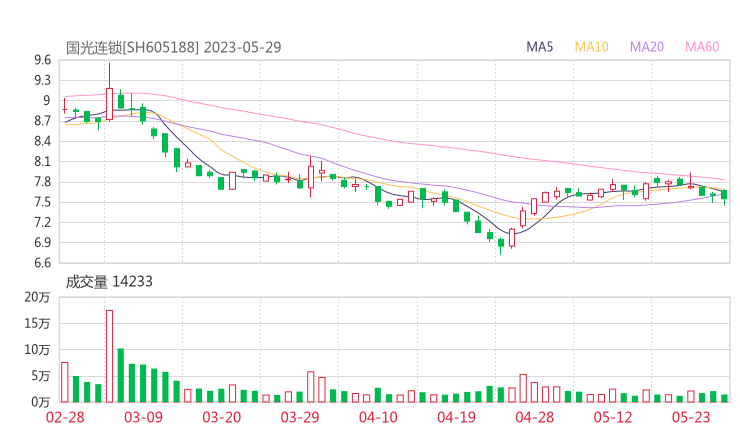Click the 15万 volume axis label
Screen dimensions: 740x440
coord(37,323)
